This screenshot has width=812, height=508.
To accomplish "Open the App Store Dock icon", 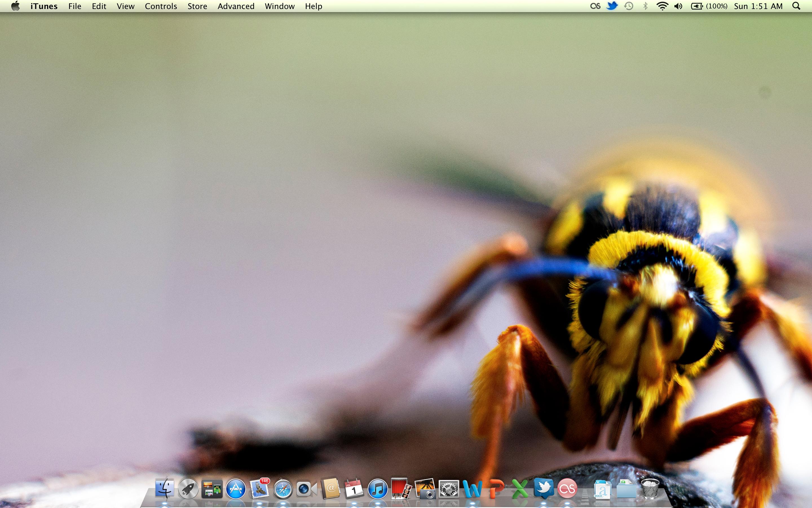I will tap(235, 489).
